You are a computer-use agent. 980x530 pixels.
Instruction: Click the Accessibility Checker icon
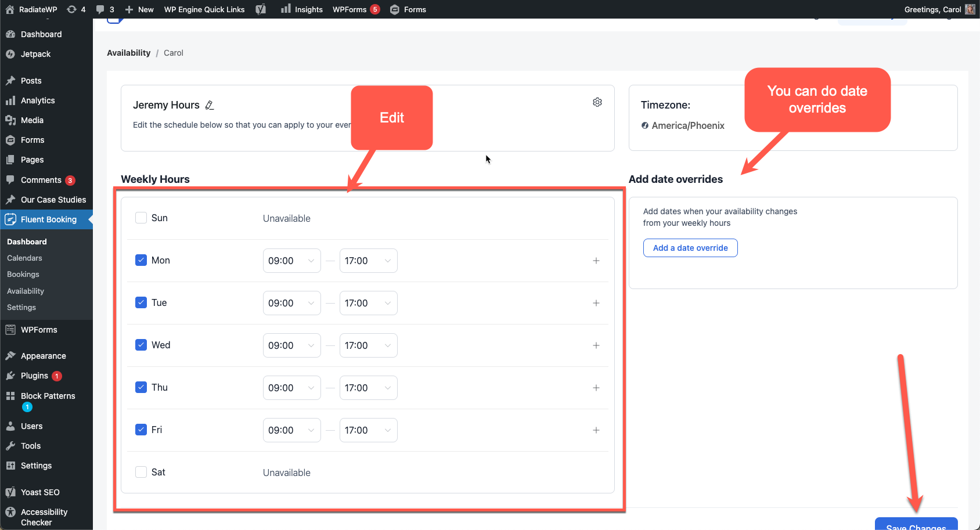click(x=10, y=512)
